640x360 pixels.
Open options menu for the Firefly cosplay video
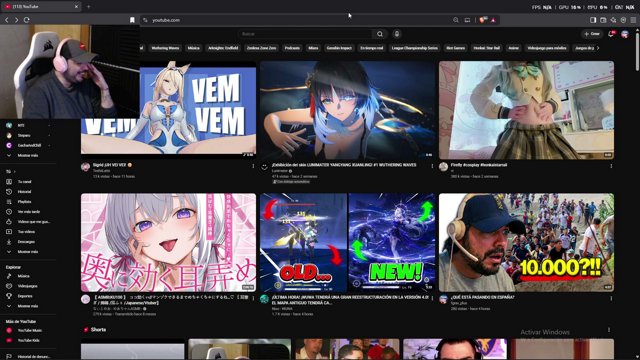[611, 166]
